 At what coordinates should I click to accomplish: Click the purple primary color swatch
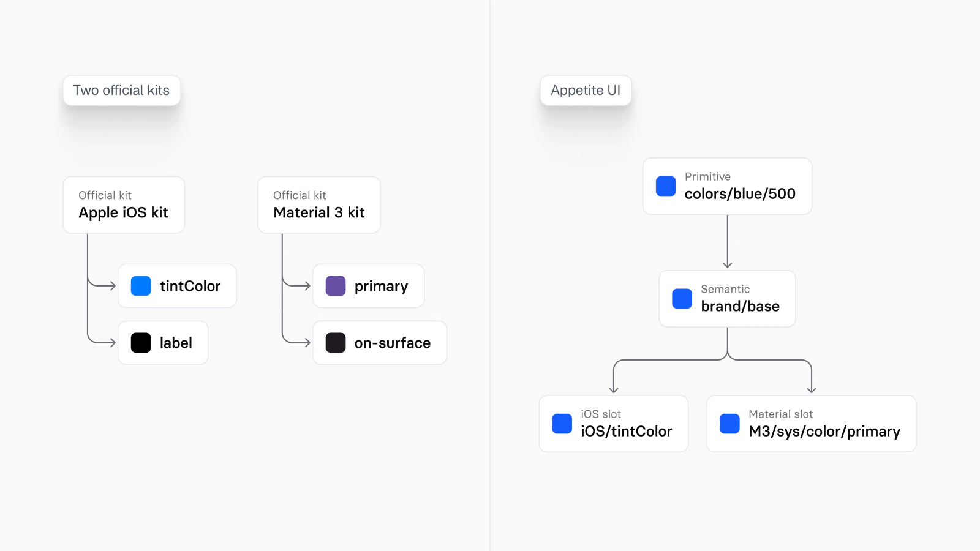[336, 286]
